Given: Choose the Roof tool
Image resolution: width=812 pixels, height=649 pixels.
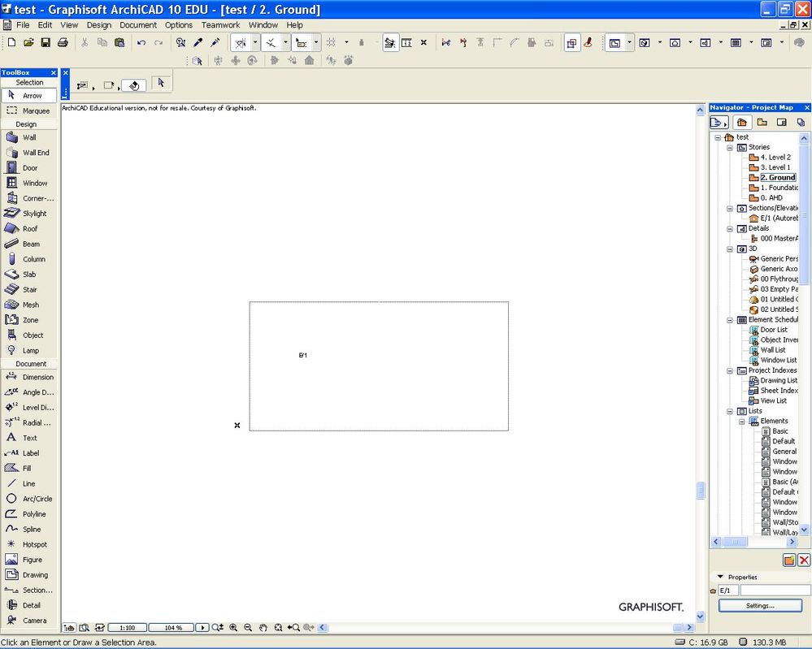Looking at the screenshot, I should click(28, 229).
